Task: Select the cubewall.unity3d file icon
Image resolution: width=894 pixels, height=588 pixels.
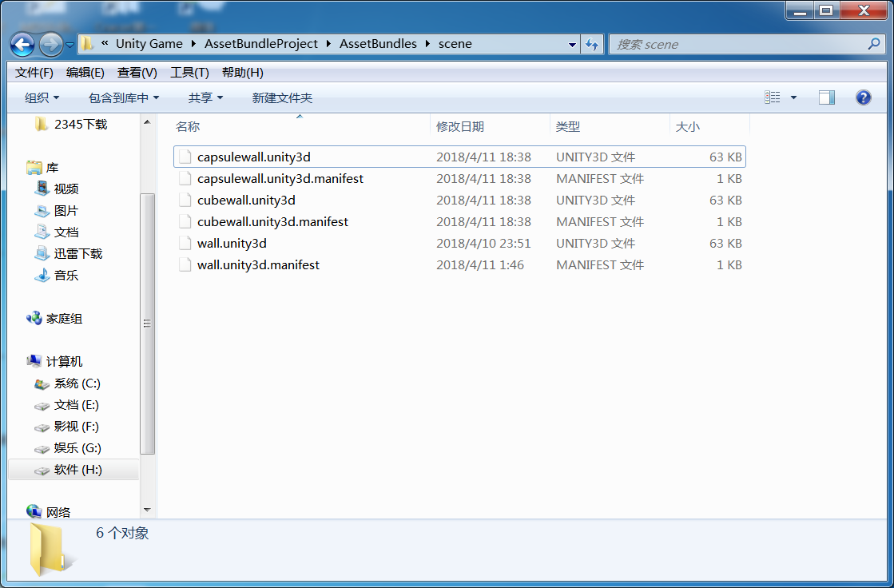Action: coord(185,201)
